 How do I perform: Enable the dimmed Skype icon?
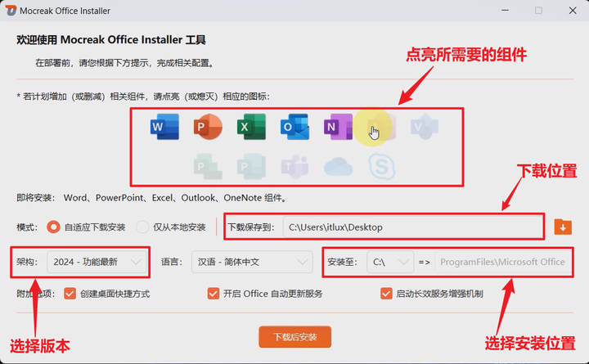click(x=382, y=166)
